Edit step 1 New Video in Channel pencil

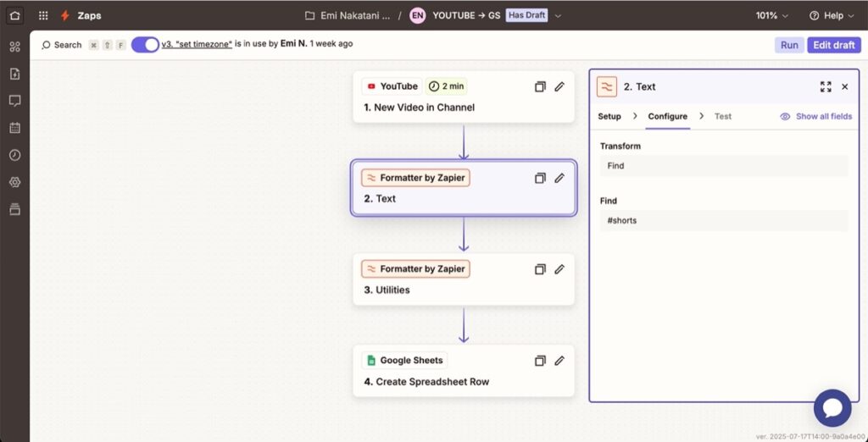point(559,87)
